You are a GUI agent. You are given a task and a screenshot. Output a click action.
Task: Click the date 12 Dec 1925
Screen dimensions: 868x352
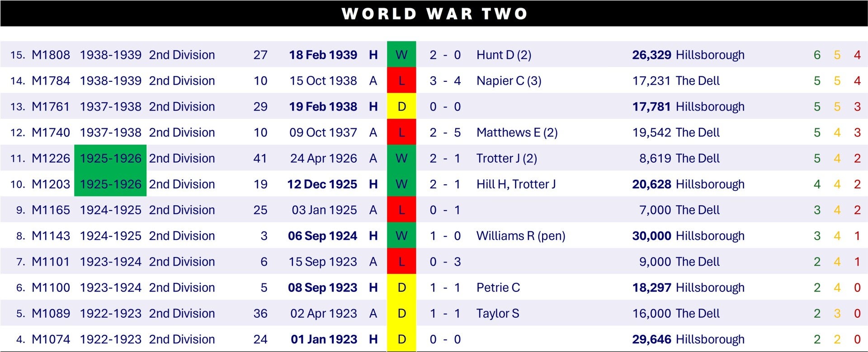322,184
